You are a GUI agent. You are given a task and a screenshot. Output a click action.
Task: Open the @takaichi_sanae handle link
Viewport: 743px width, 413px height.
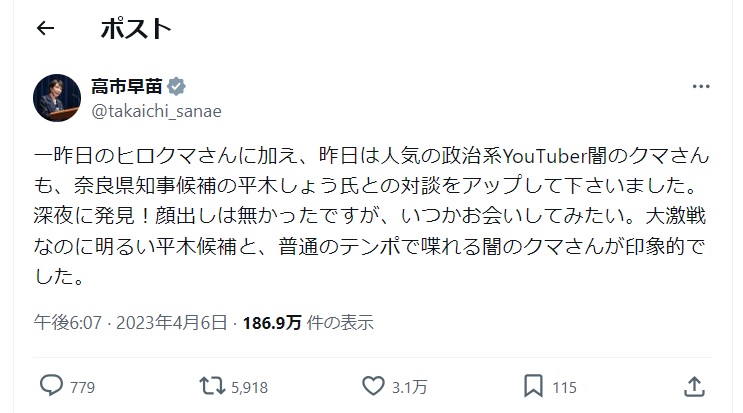coord(156,110)
